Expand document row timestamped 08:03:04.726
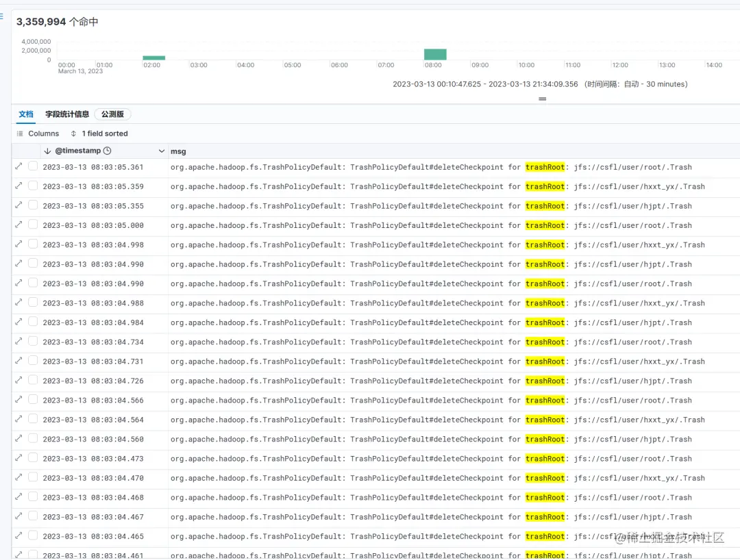Screen dimensions: 740x560 click(x=18, y=380)
